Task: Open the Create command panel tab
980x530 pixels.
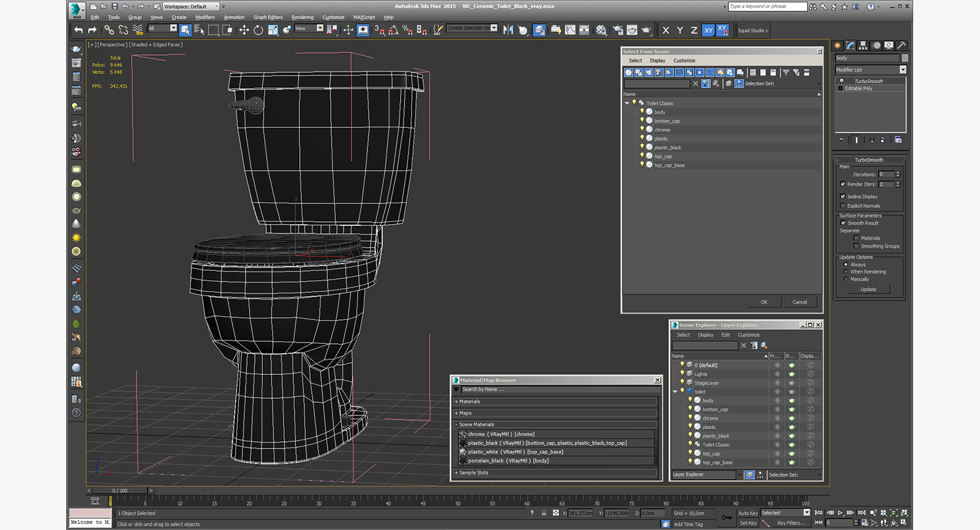Action: click(x=838, y=46)
